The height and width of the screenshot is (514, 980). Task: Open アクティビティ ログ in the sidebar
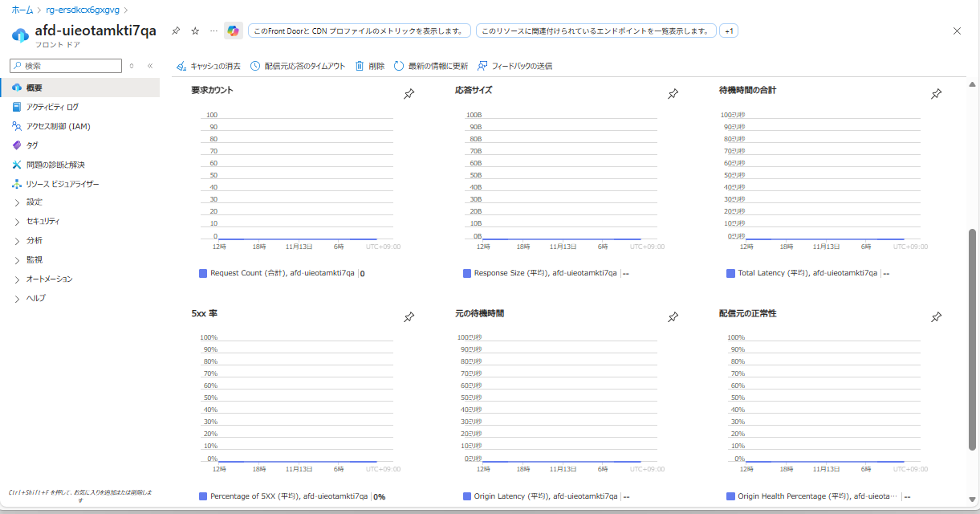coord(55,107)
